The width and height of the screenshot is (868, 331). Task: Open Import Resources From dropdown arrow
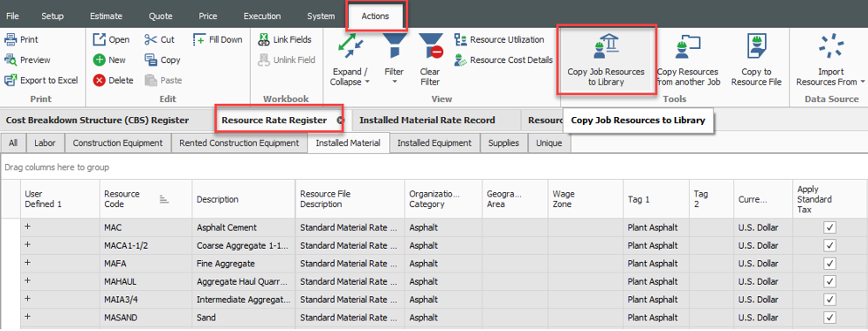click(863, 82)
